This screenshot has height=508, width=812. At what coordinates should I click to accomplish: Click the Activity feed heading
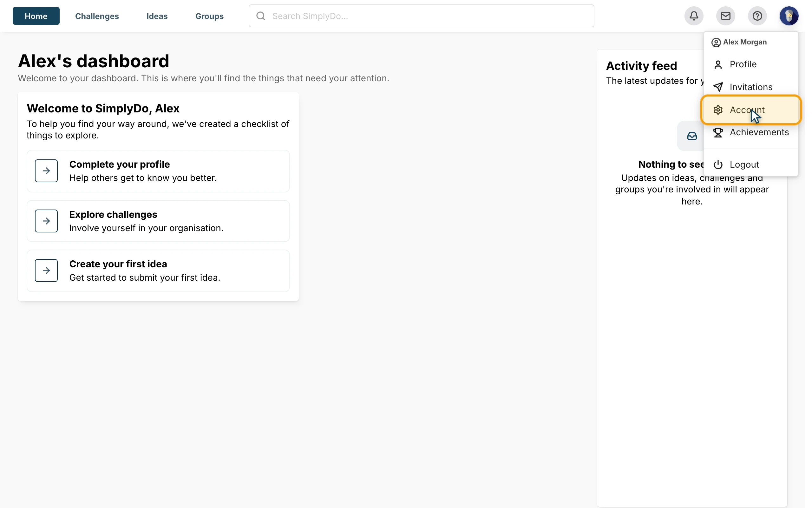(x=641, y=65)
